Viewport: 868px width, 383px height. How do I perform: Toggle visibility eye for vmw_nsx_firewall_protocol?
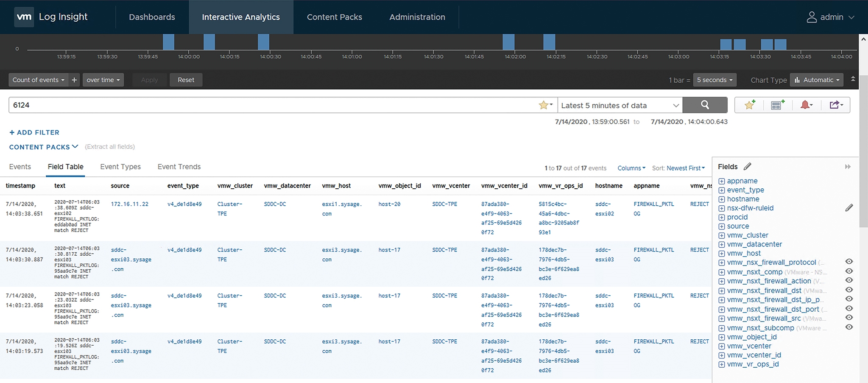(849, 262)
